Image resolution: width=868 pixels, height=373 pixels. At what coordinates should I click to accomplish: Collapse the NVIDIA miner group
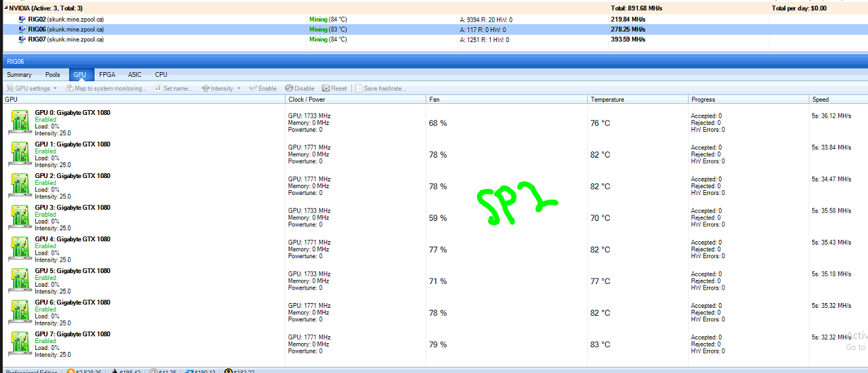tap(5, 8)
